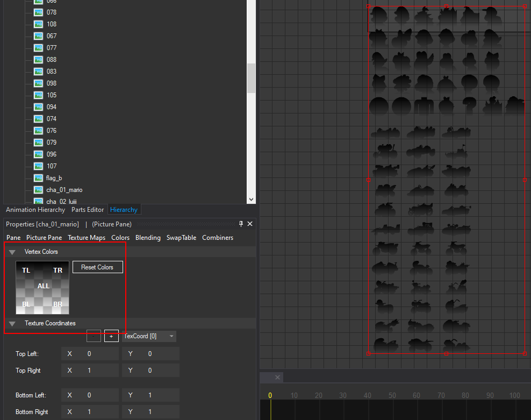Click the image icon beside cha_02_luiii

[x=38, y=200]
